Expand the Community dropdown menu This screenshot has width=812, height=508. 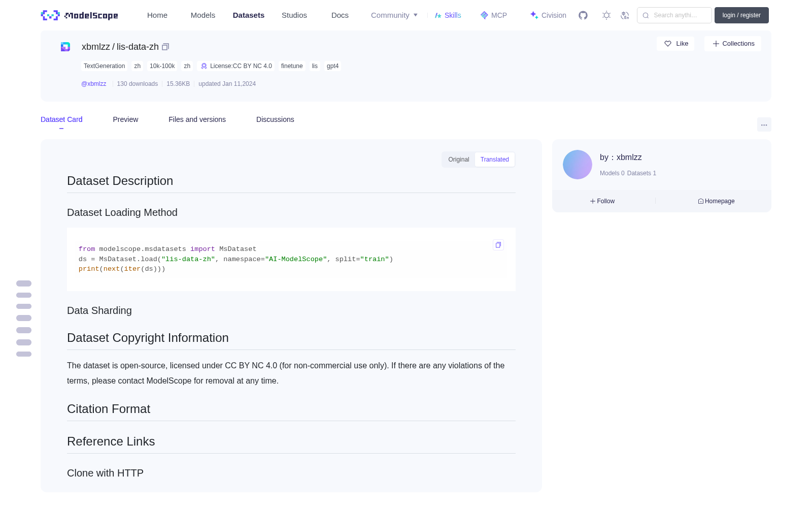click(394, 15)
